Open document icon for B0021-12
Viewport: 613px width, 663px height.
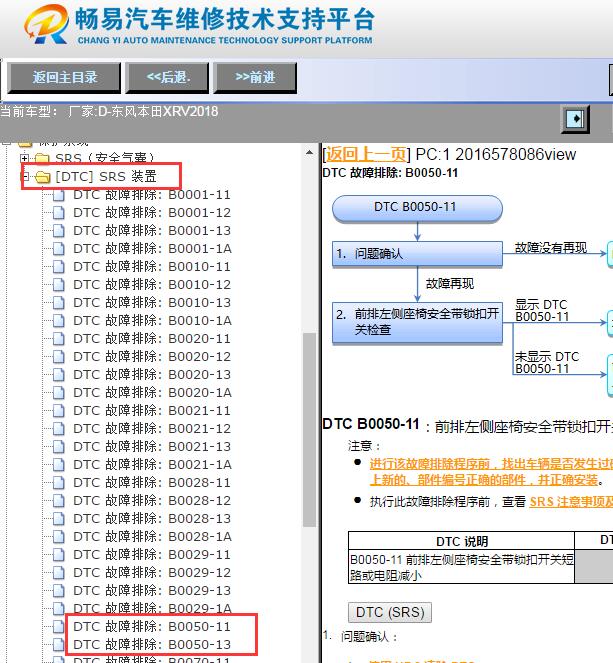(x=59, y=428)
